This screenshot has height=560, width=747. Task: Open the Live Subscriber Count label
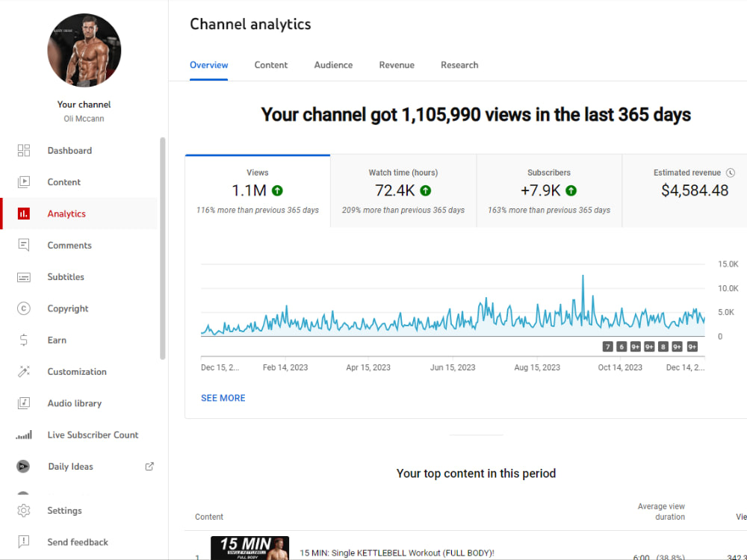pos(93,435)
